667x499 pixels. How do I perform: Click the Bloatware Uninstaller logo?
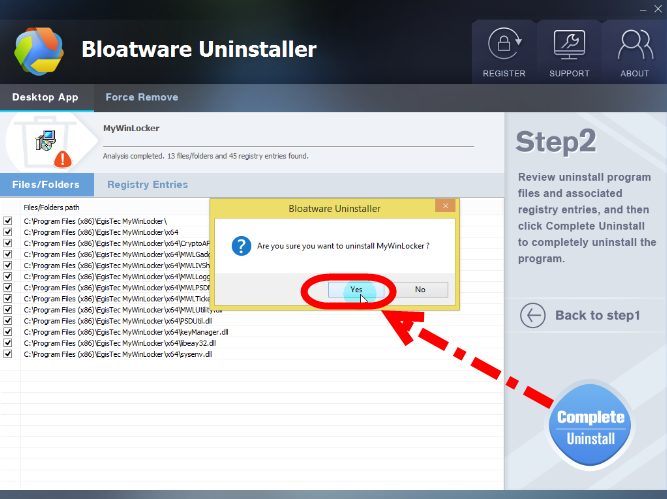(x=39, y=51)
